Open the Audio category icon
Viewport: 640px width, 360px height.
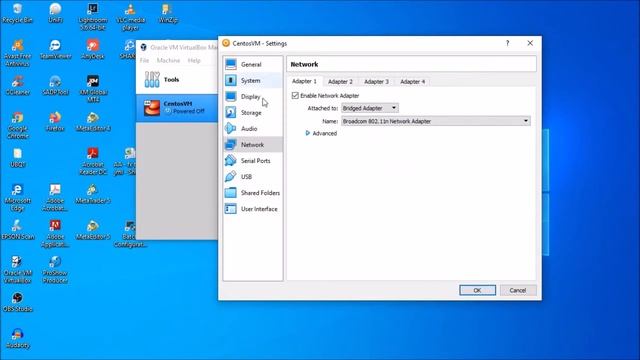[231, 129]
